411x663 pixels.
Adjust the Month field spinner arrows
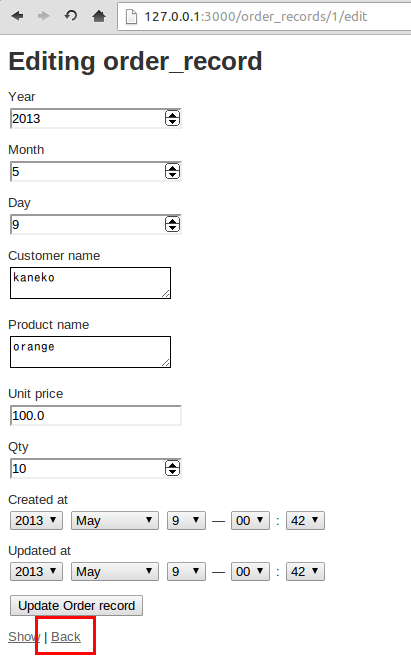[172, 171]
